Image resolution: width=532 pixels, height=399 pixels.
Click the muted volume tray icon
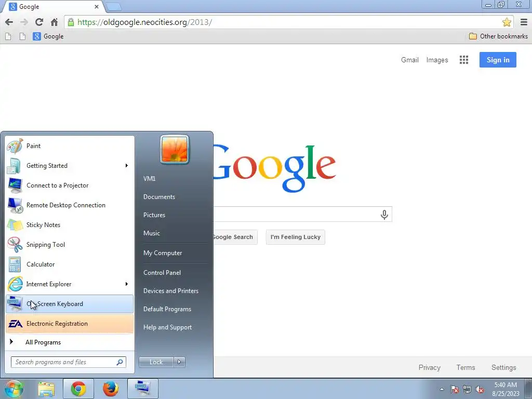(480, 389)
